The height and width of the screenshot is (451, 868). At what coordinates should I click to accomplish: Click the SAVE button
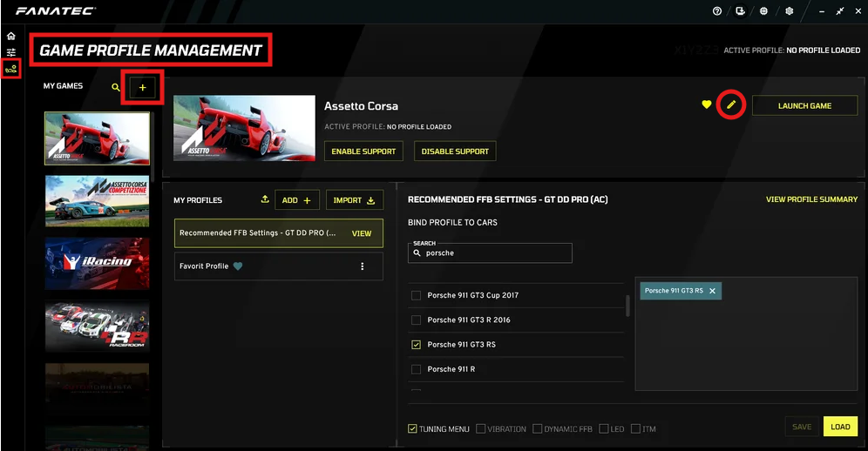[802, 427]
